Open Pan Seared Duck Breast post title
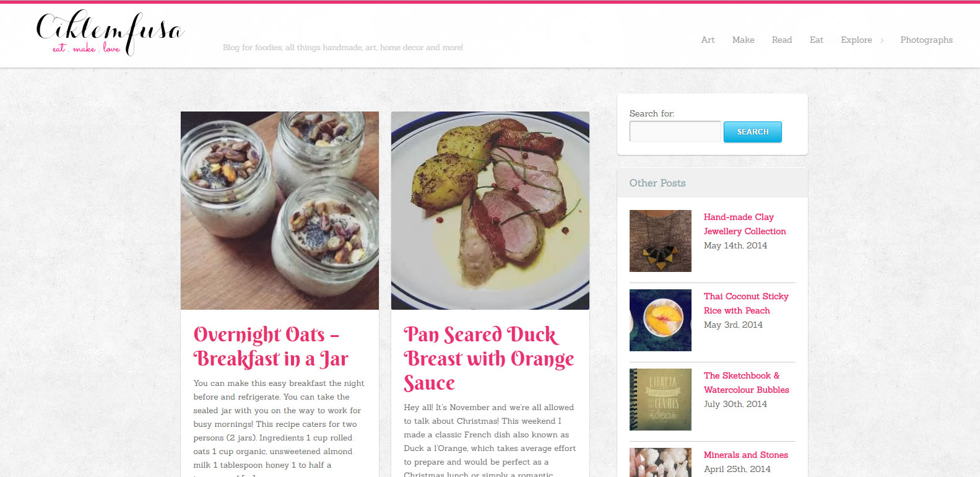This screenshot has height=477, width=980. pos(489,359)
